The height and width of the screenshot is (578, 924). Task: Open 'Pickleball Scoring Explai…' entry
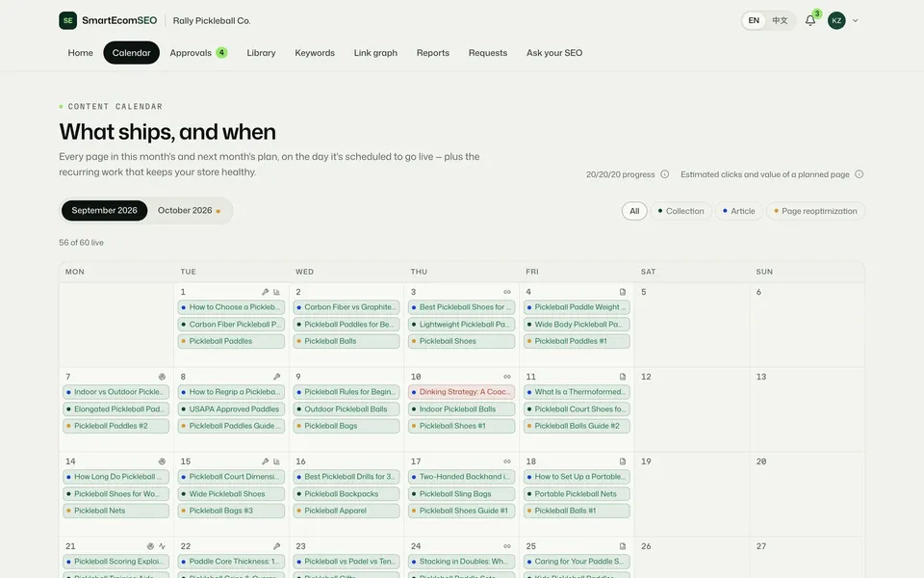[x=116, y=562]
